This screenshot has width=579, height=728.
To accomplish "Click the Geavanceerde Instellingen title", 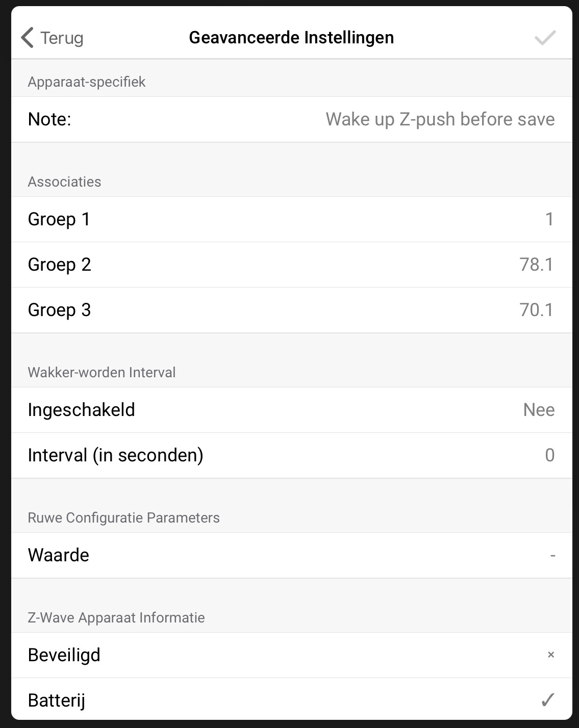I will pyautogui.click(x=291, y=38).
